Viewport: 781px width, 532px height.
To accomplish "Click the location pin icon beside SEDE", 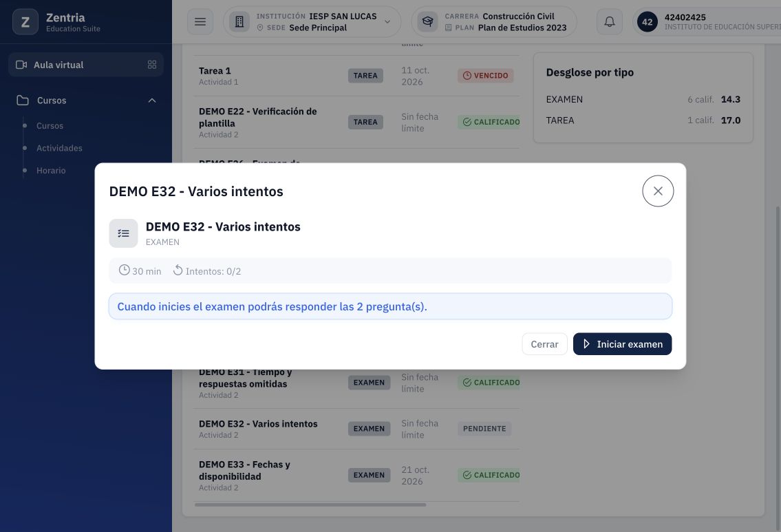I will [260, 28].
